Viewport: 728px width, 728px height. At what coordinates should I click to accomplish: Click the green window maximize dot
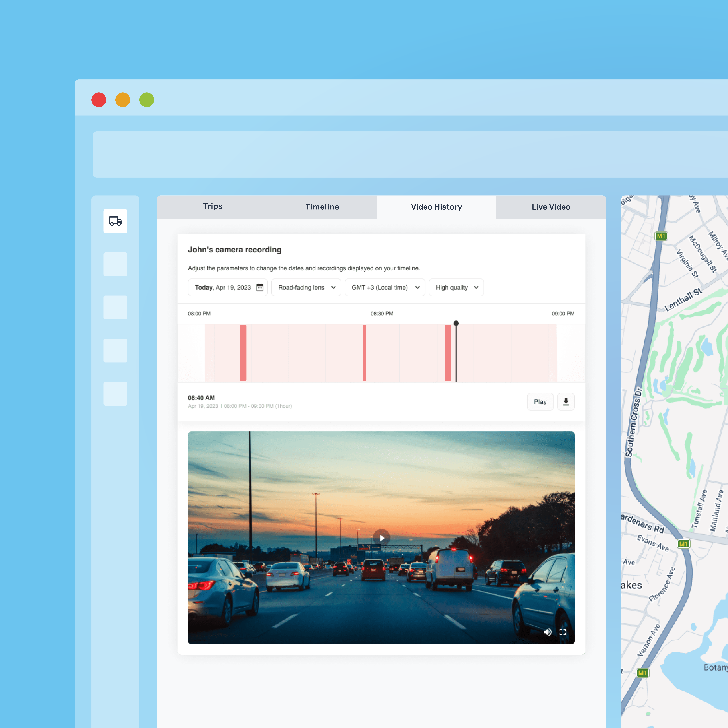pos(147,100)
